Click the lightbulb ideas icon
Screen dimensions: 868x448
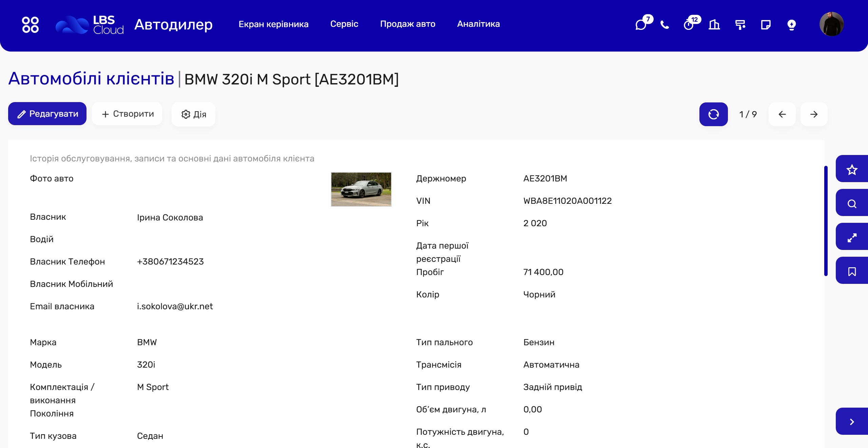tap(792, 24)
